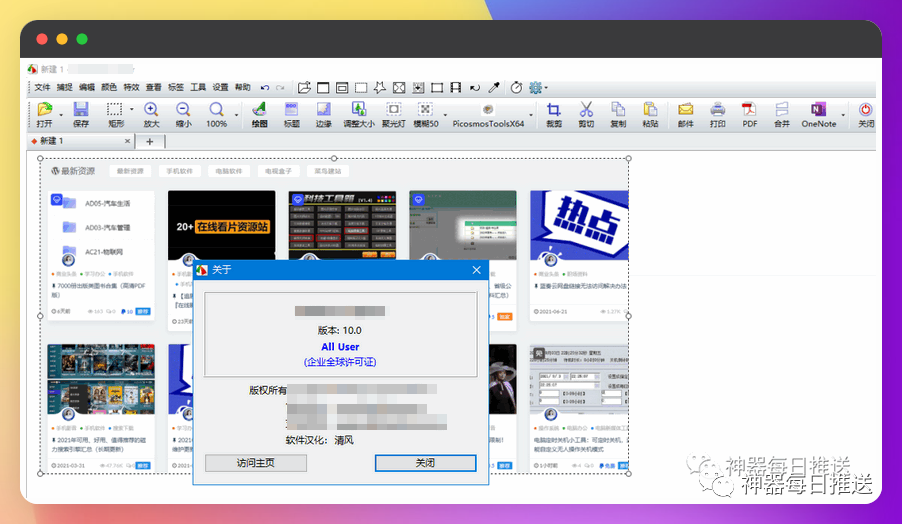Click the red 关闭 power button
The width and height of the screenshot is (902, 524).
click(866, 114)
